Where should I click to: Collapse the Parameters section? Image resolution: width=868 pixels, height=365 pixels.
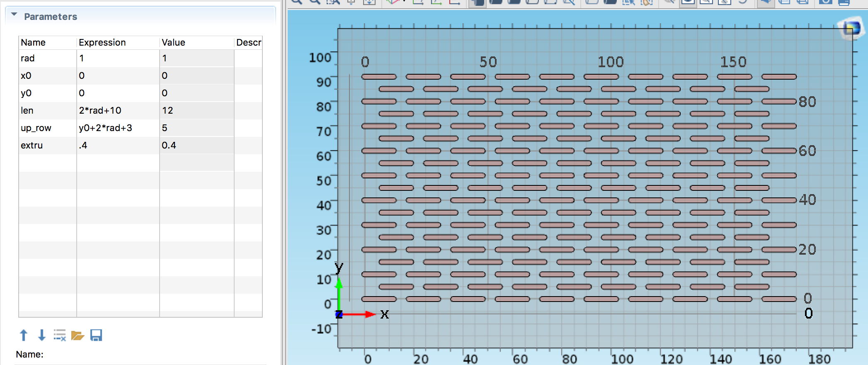(14, 15)
